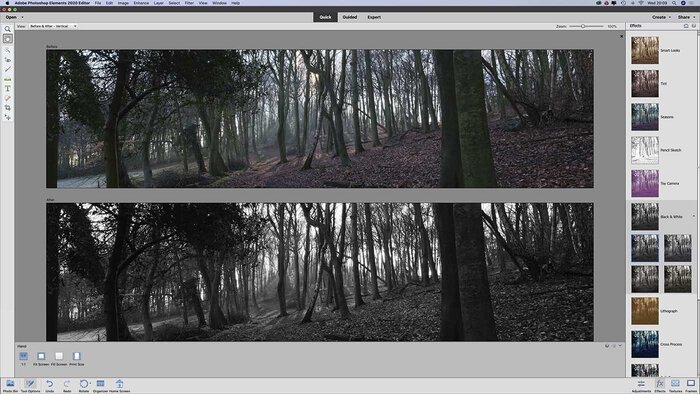Toggle the Photo Bin

(x=10, y=384)
